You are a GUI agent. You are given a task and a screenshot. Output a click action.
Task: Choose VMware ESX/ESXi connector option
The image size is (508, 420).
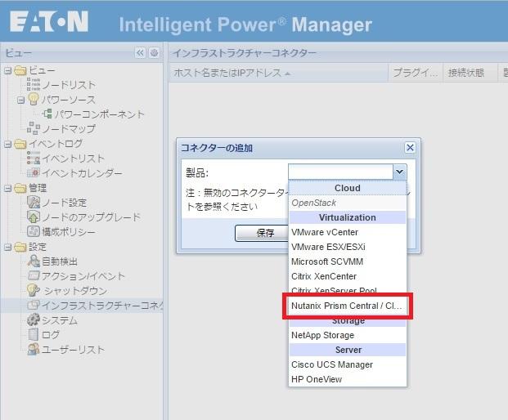click(348, 247)
